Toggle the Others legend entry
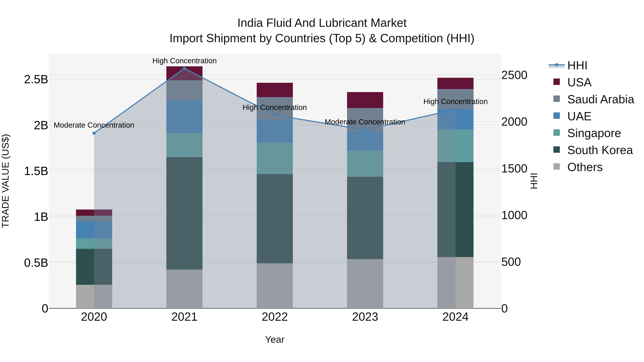This screenshot has height=362, width=644. 578,167
